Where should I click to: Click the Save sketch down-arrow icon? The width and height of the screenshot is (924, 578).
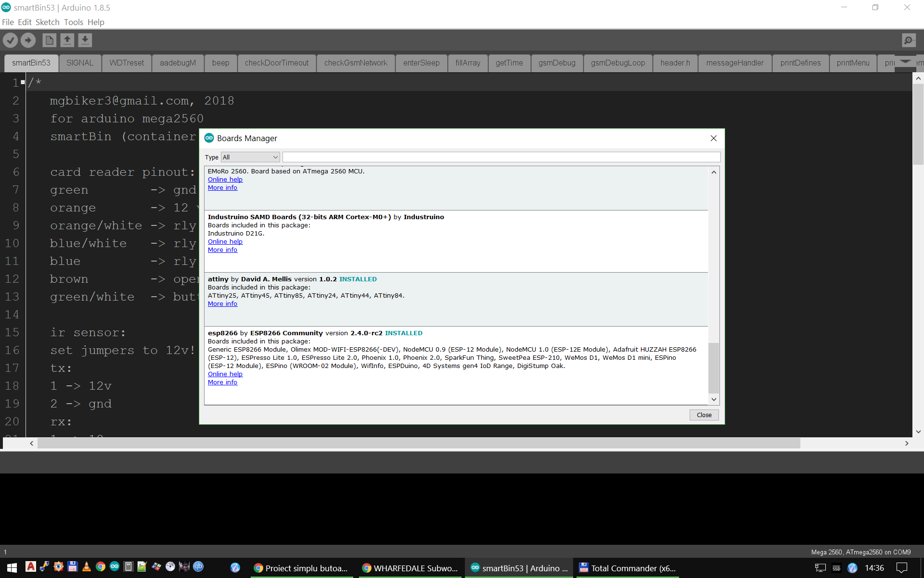85,40
